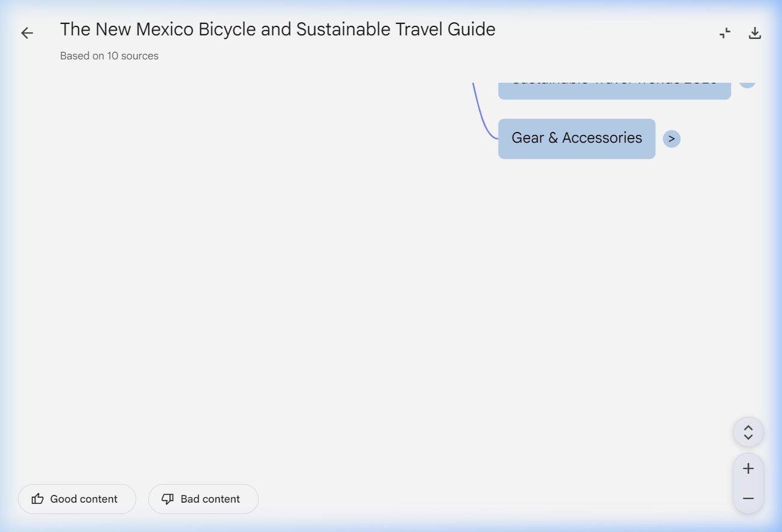This screenshot has height=532, width=782.
Task: Rate with the Good content label
Action: coord(84,499)
